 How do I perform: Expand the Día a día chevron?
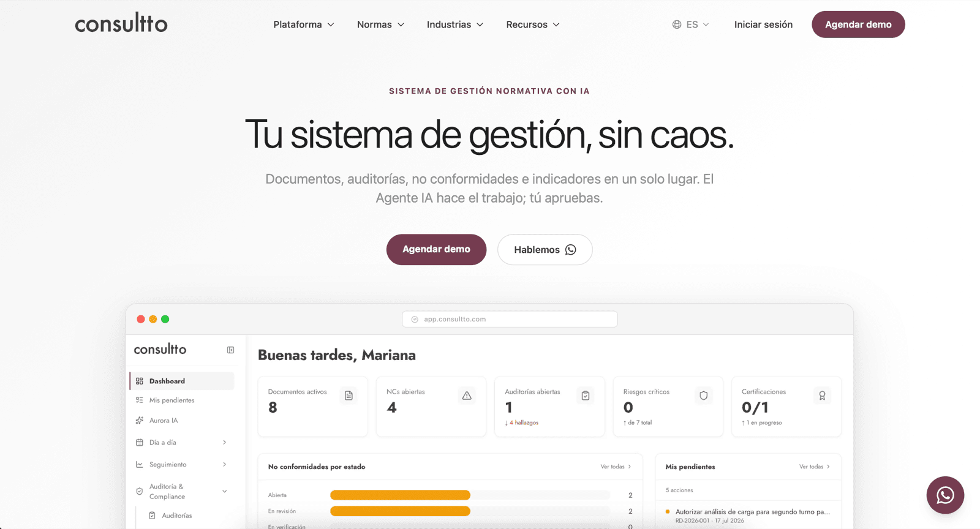tap(225, 442)
